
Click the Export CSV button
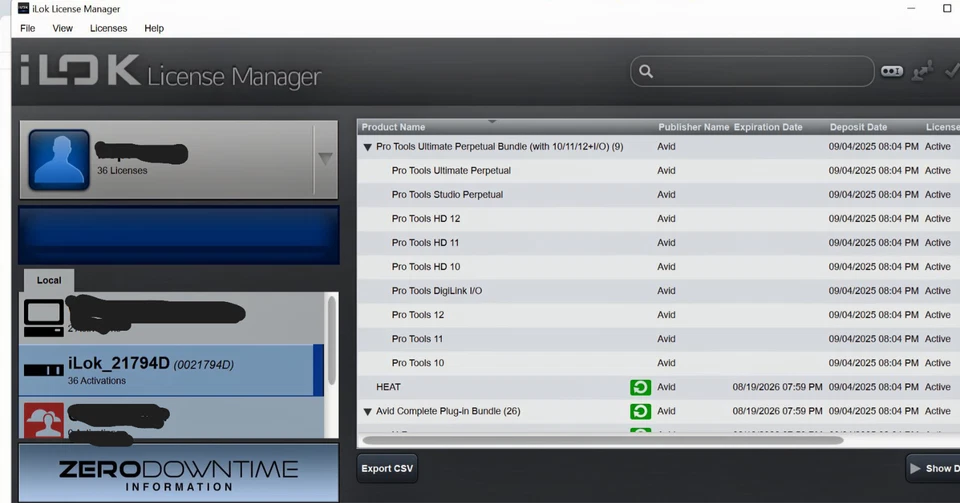coord(387,469)
